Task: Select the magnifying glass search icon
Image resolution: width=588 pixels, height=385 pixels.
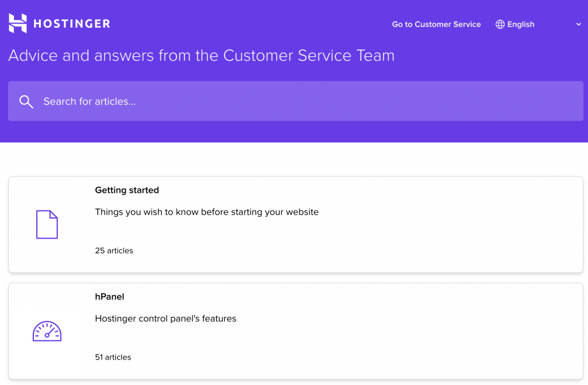Action: 26,101
